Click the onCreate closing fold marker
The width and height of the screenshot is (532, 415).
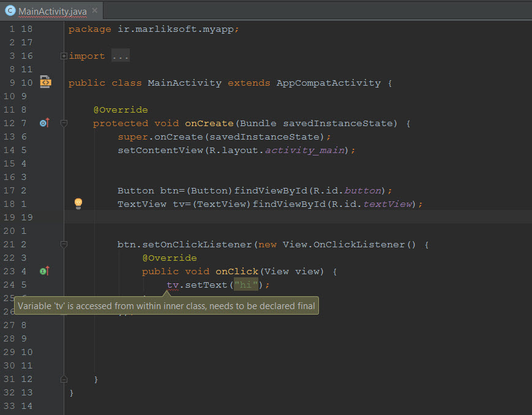click(64, 379)
